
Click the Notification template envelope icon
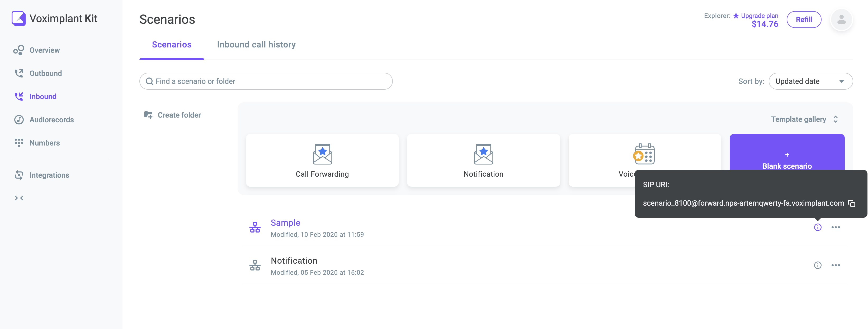(x=484, y=154)
